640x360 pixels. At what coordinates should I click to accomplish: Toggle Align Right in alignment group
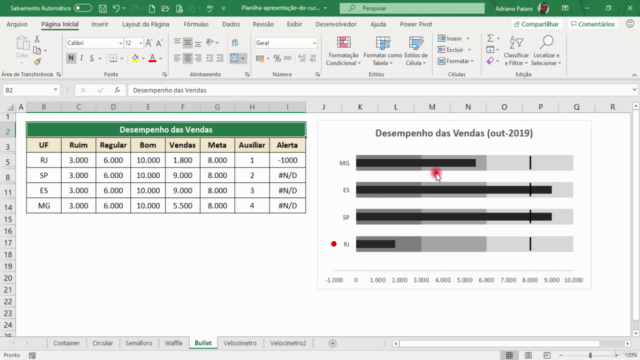coord(198,58)
